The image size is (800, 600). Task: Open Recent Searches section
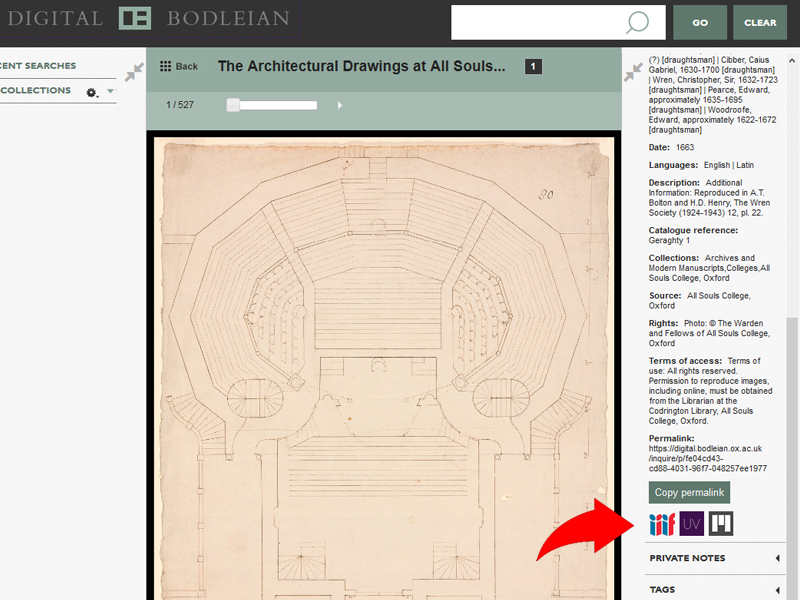(x=38, y=66)
